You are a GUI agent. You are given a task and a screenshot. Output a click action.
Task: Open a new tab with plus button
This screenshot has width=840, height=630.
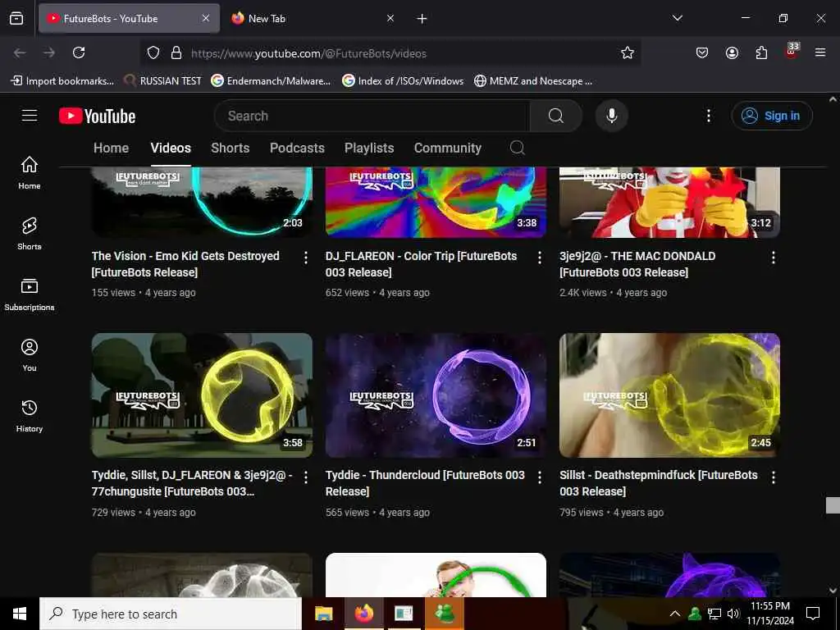422,19
